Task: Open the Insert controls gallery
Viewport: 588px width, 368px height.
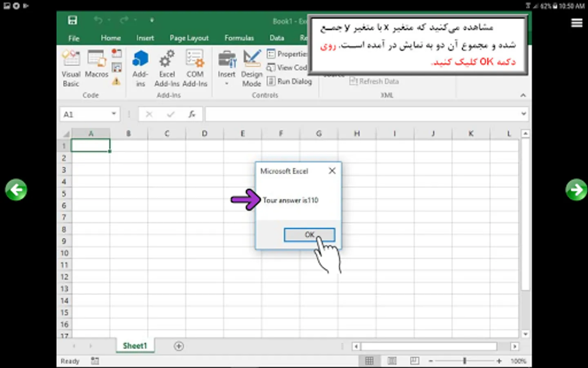Action: [227, 68]
